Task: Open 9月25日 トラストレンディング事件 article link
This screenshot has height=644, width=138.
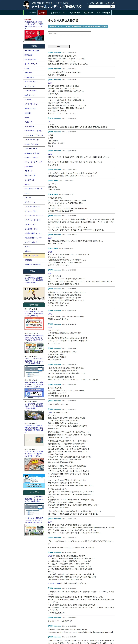Action: coord(34,361)
